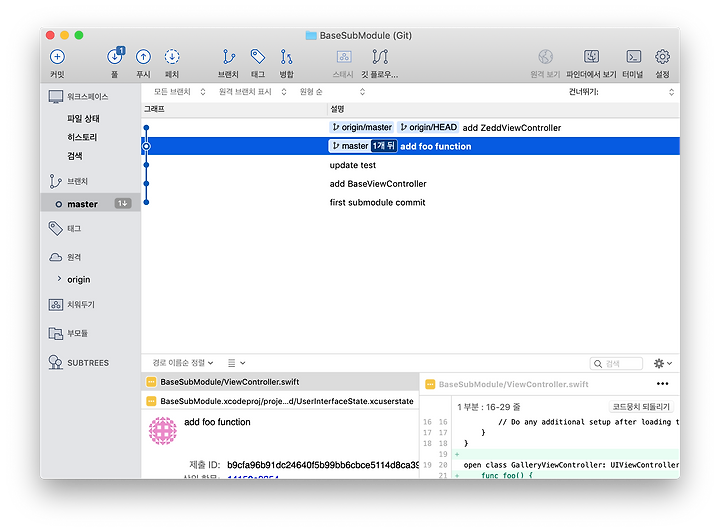
Task: Click the Stashes (치워두기) icon in sidebar
Action: tap(56, 304)
